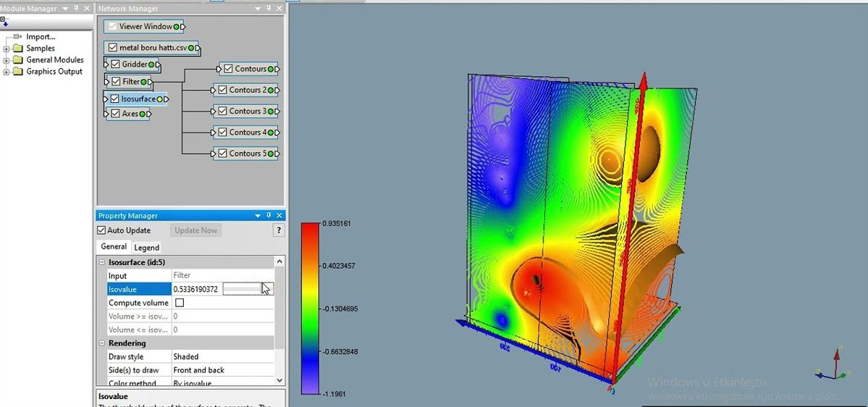
Task: Click the input connector of Contours 3
Action: 214,112
